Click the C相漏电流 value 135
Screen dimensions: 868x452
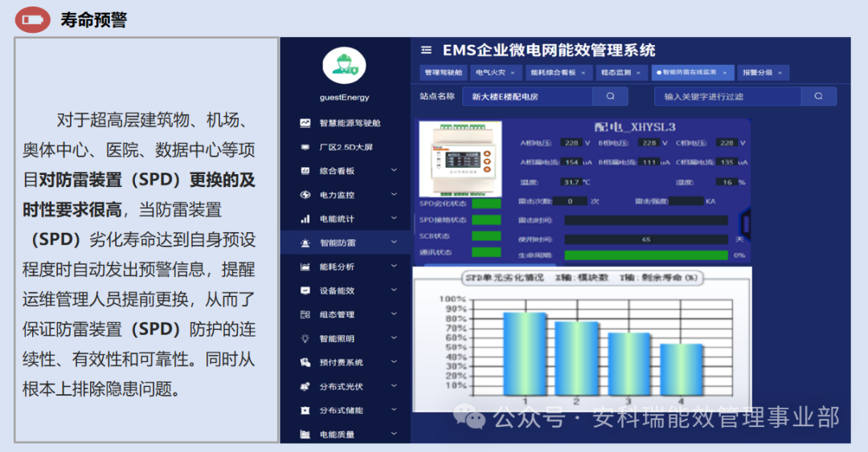tap(727, 162)
